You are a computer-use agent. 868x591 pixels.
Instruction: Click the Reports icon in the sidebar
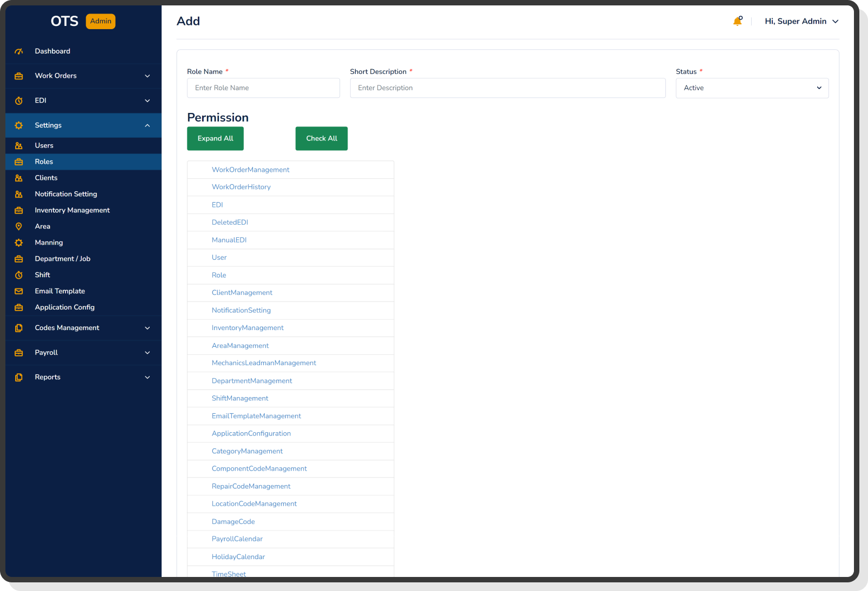tap(19, 377)
